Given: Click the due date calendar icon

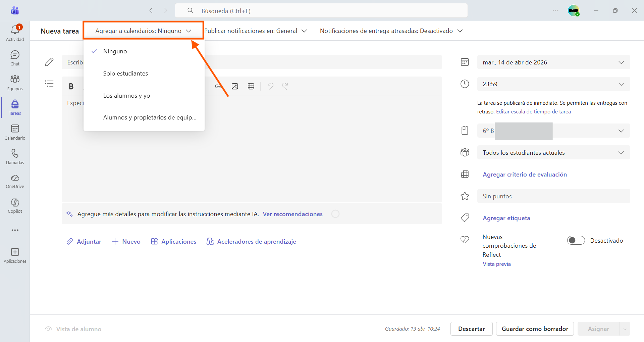Looking at the screenshot, I should [x=465, y=62].
